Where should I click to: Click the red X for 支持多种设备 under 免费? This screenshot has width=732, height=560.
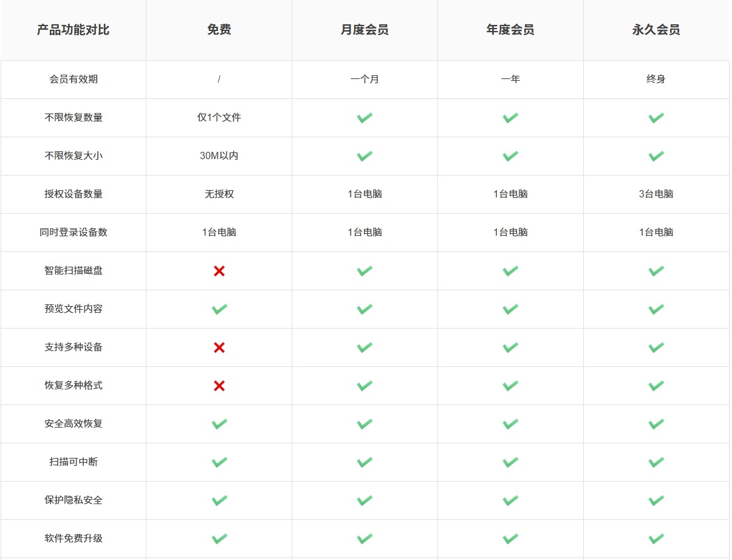(219, 347)
